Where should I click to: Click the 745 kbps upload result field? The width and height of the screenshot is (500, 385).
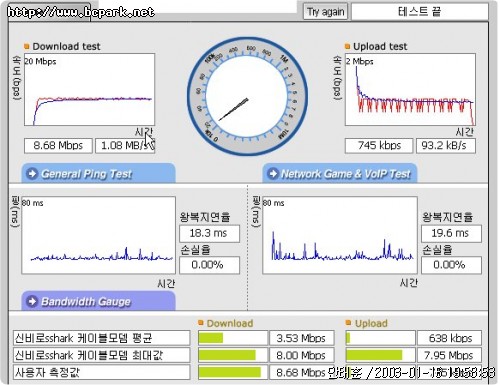tap(379, 146)
